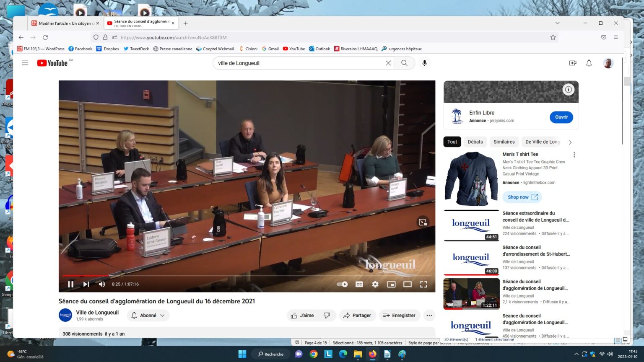Search by voice using microphone
Image resolution: width=644 pixels, height=362 pixels.
coord(424,63)
